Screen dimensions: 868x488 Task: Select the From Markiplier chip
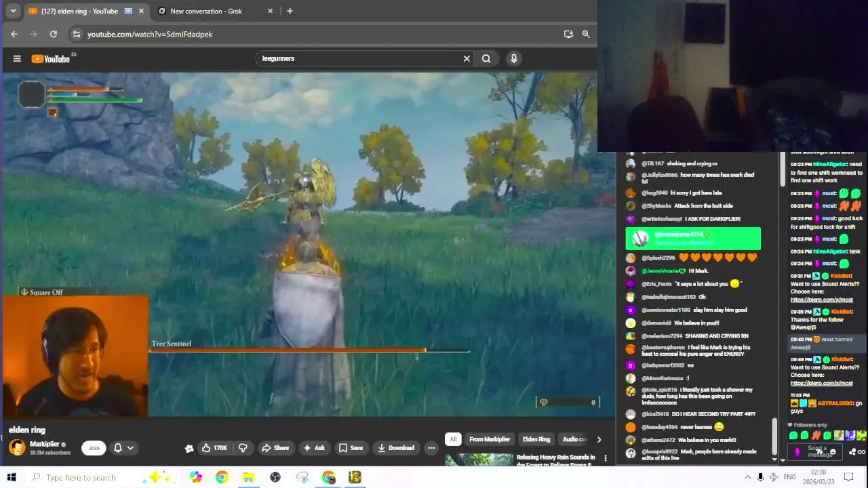[489, 439]
